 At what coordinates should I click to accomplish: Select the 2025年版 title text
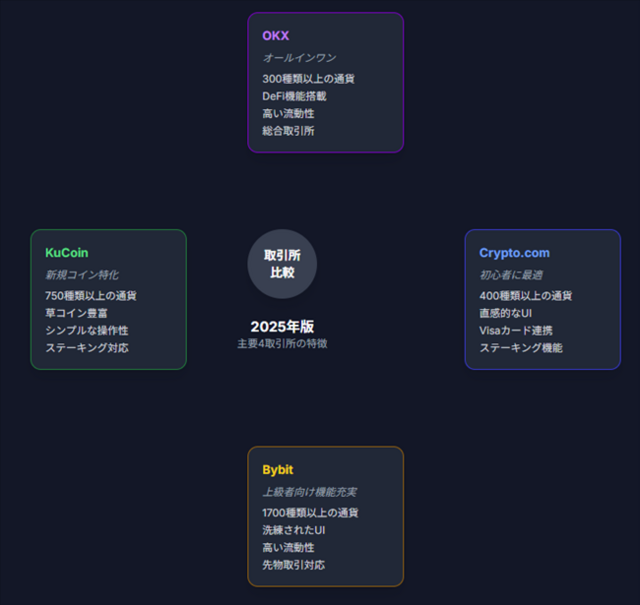click(282, 327)
